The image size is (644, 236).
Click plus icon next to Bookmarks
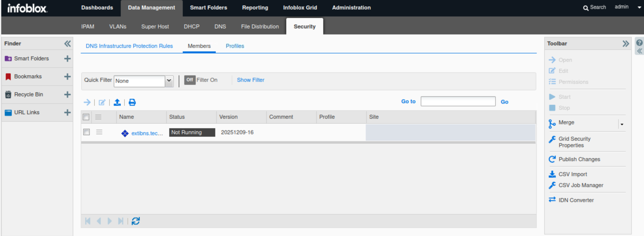coord(67,77)
